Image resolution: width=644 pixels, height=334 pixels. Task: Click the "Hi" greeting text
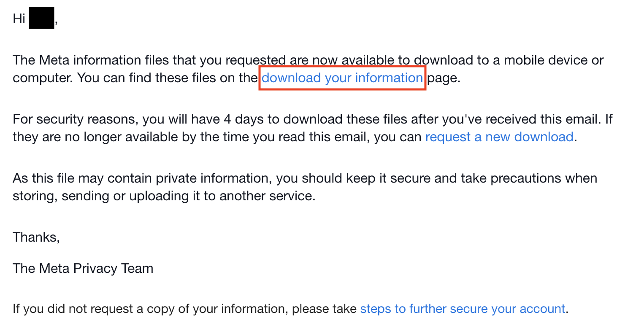coord(19,19)
